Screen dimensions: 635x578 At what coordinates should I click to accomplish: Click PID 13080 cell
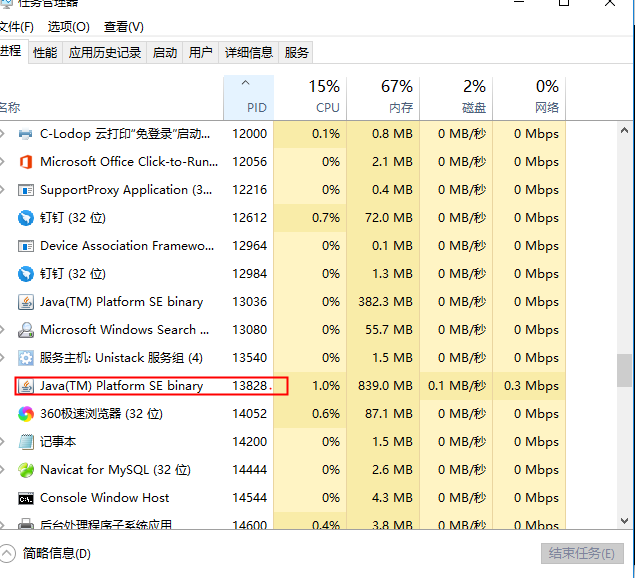pos(249,330)
